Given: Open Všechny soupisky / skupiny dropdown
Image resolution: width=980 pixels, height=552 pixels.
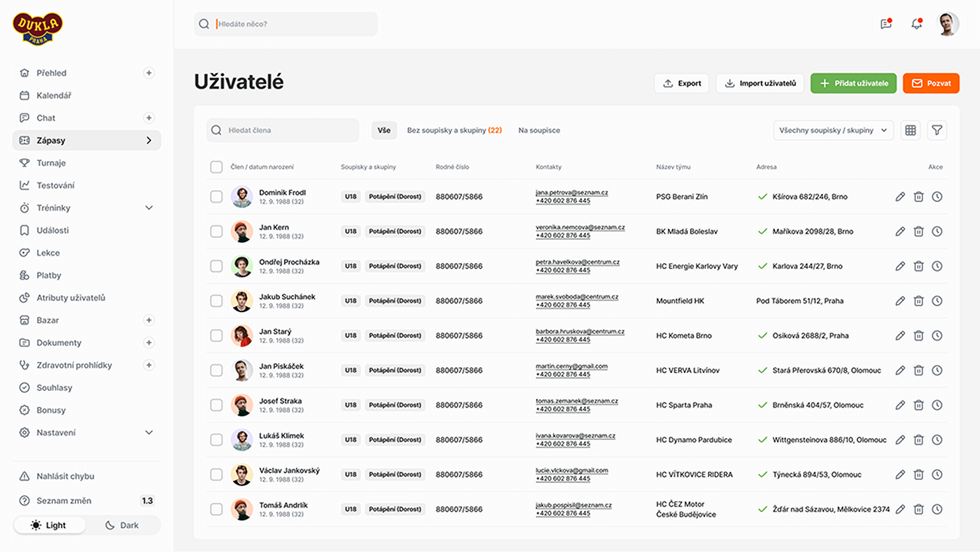Looking at the screenshot, I should tap(833, 131).
